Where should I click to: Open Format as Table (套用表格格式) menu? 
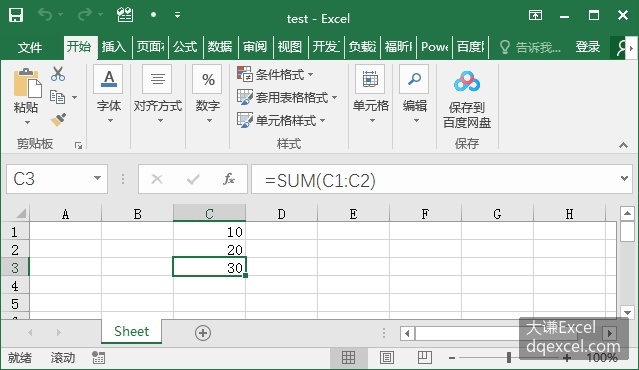[287, 97]
